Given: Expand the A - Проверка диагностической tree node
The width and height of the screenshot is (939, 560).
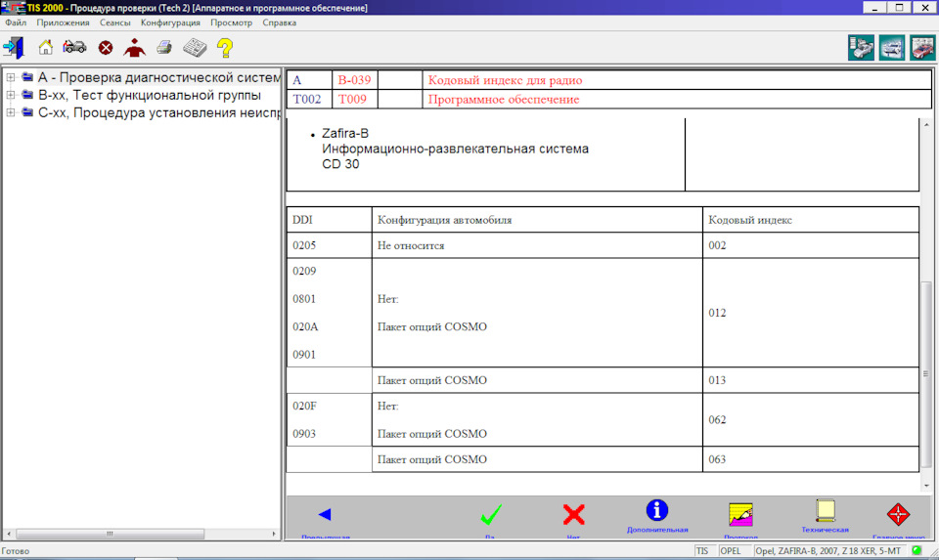Looking at the screenshot, I should point(10,77).
